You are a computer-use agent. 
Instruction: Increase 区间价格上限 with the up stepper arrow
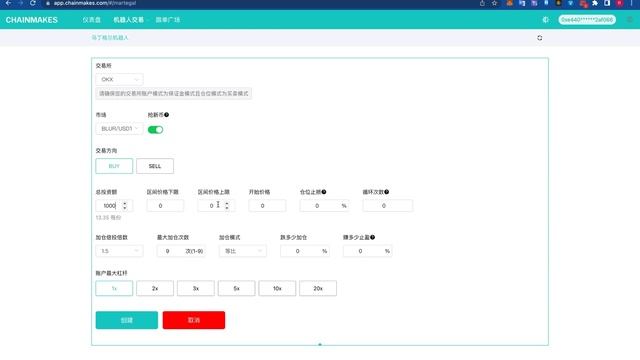coord(227,203)
